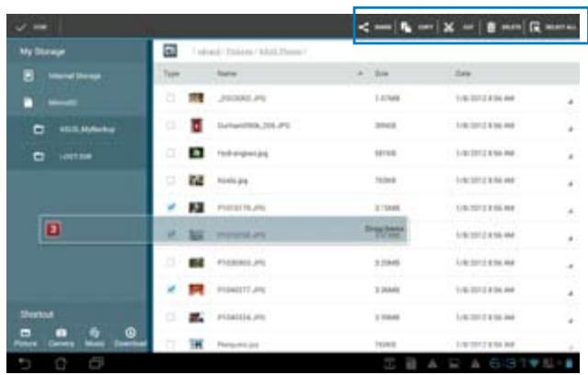This screenshot has height=375, width=588.
Task: Sort by the Name column header
Action: tap(227, 74)
